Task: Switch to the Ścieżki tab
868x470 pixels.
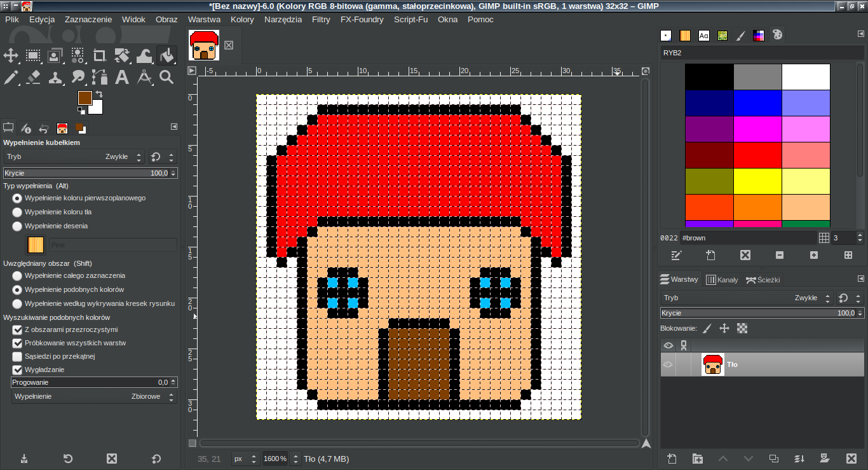Action: tap(763, 279)
